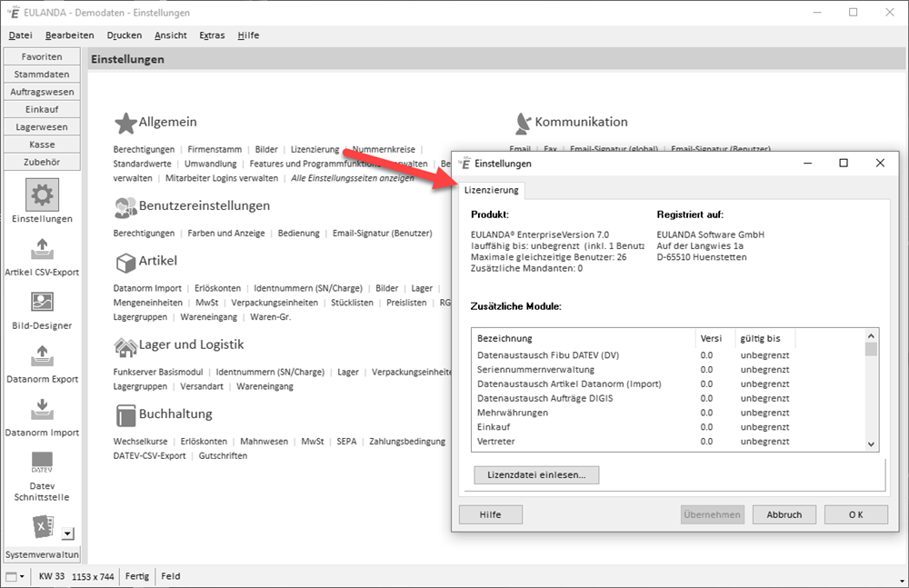Sort modules by the Bezeichnung column header
This screenshot has height=588, width=909.
[584, 338]
